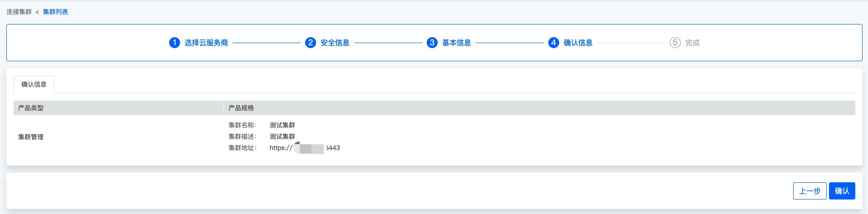The height and width of the screenshot is (214, 868).
Task: Open the 集群列表 breadcrumb link
Action: point(55,12)
